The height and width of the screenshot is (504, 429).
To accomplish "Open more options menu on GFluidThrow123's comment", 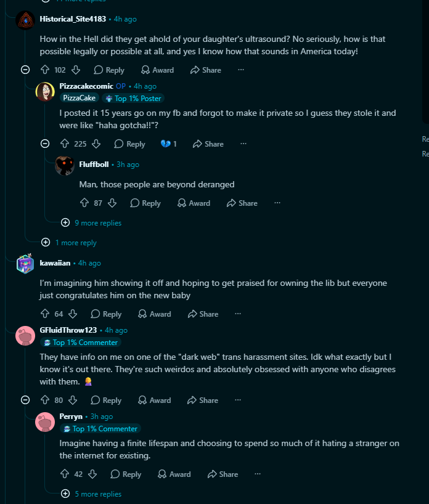I will 238,400.
